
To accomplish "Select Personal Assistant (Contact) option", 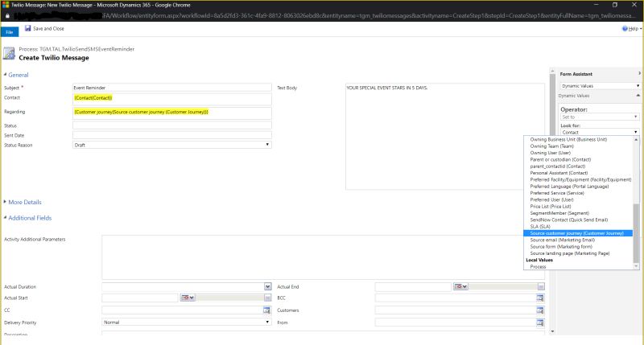I will pyautogui.click(x=559, y=173).
